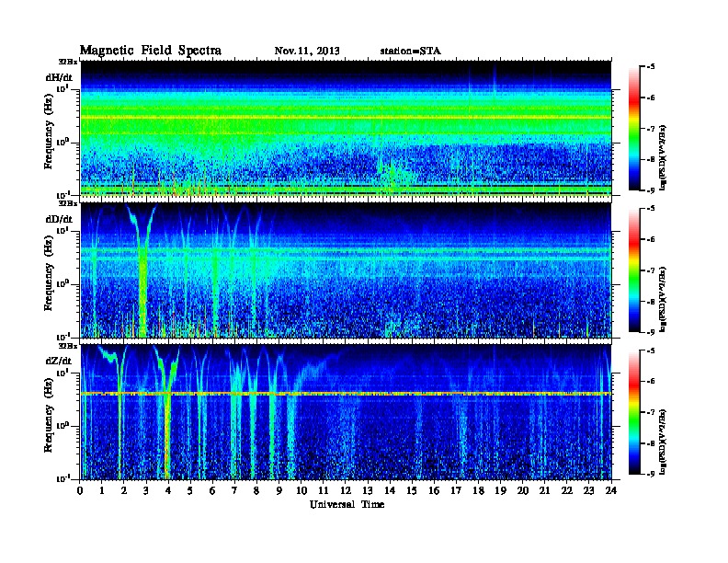The image size is (728, 563).
Task: Open the dH/dt spectrogram panel
Action: click(346, 128)
